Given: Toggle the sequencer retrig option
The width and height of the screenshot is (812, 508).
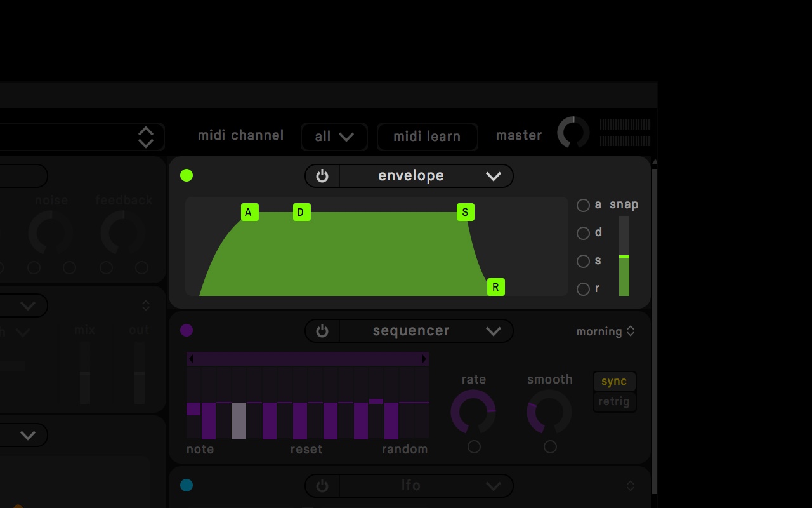Looking at the screenshot, I should (x=614, y=402).
